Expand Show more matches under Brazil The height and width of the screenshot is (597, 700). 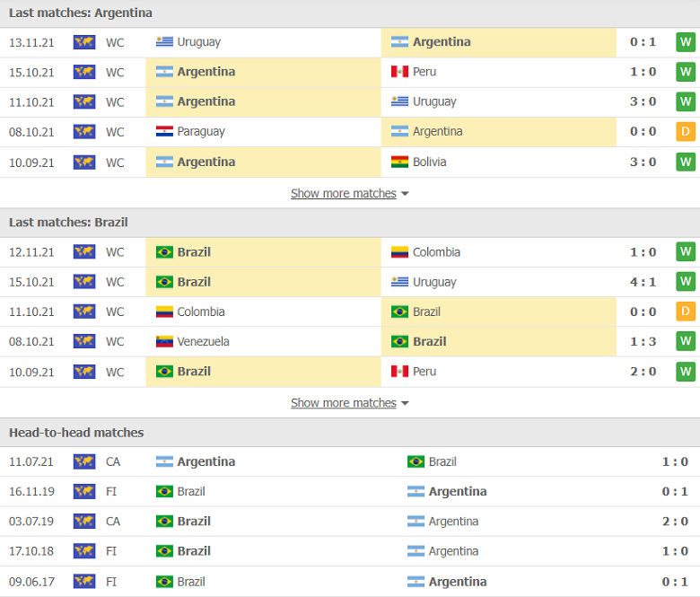tap(344, 403)
